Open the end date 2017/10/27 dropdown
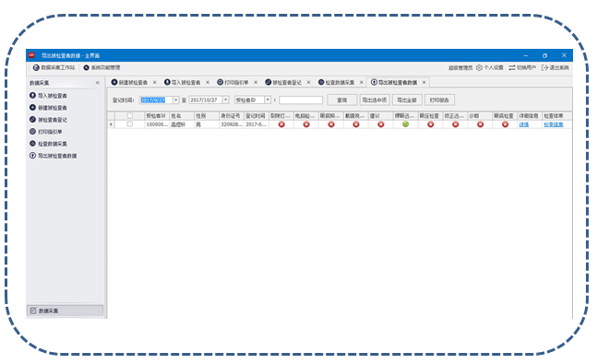 coord(226,100)
